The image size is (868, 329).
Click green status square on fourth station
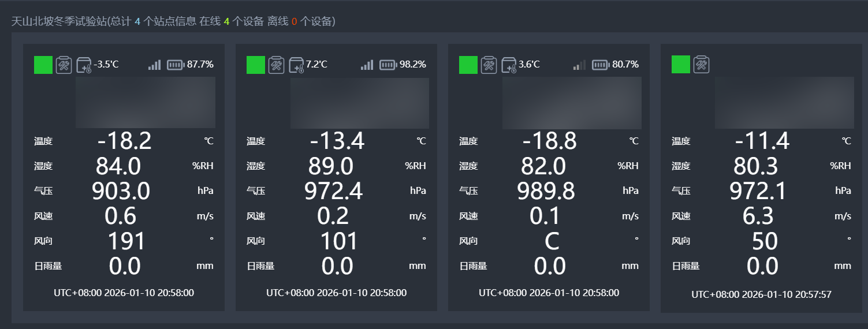pyautogui.click(x=681, y=64)
